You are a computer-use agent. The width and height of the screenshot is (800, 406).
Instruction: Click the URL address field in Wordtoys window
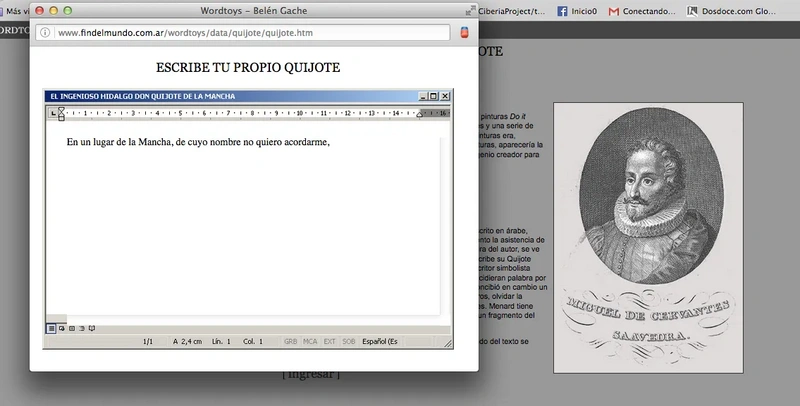(x=243, y=33)
